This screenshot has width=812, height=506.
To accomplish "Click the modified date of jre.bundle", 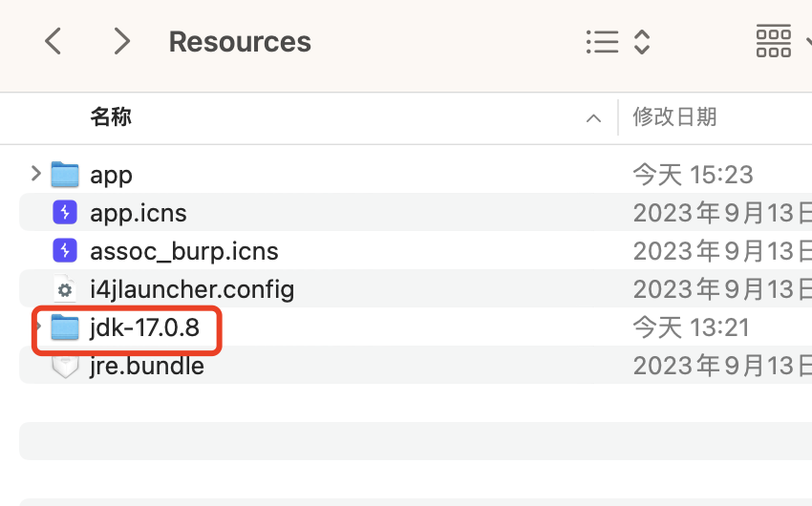I will point(722,366).
